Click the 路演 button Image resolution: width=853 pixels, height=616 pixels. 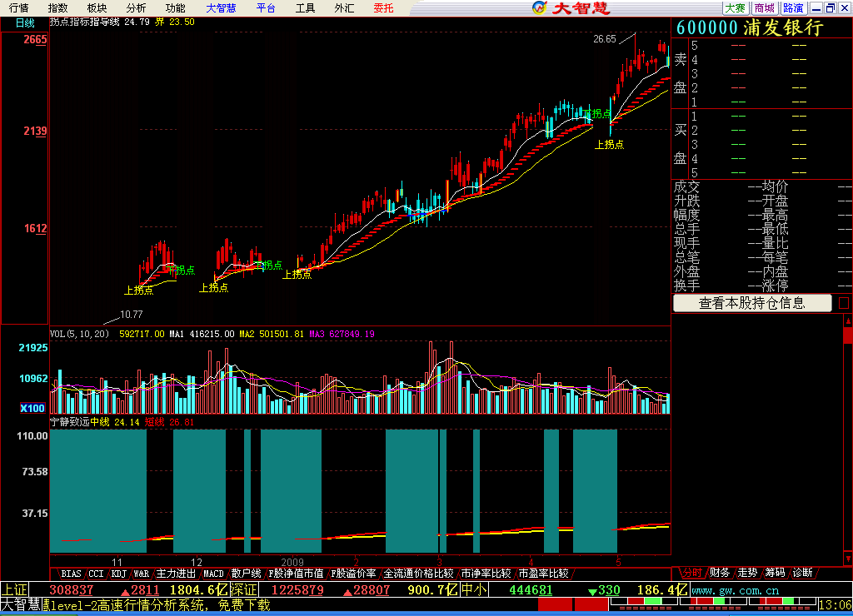(793, 8)
